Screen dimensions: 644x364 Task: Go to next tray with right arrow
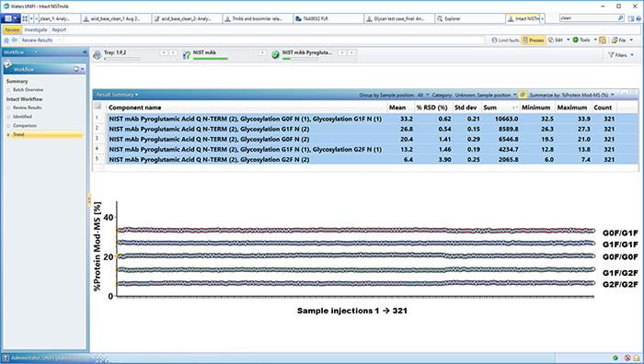[173, 52]
